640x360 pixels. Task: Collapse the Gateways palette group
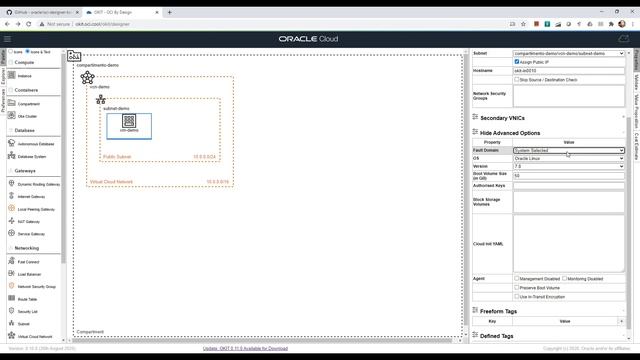(x=25, y=171)
